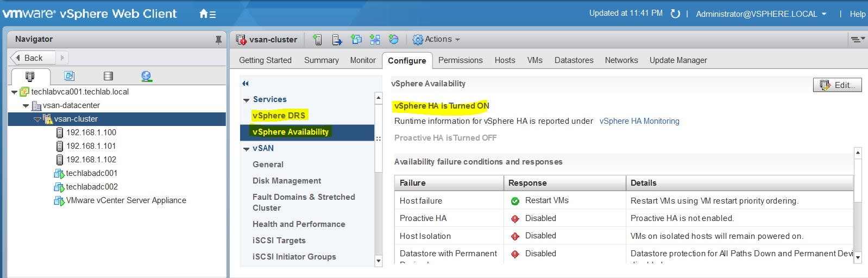Go Back in Navigator
The image size is (868, 278).
click(x=33, y=58)
